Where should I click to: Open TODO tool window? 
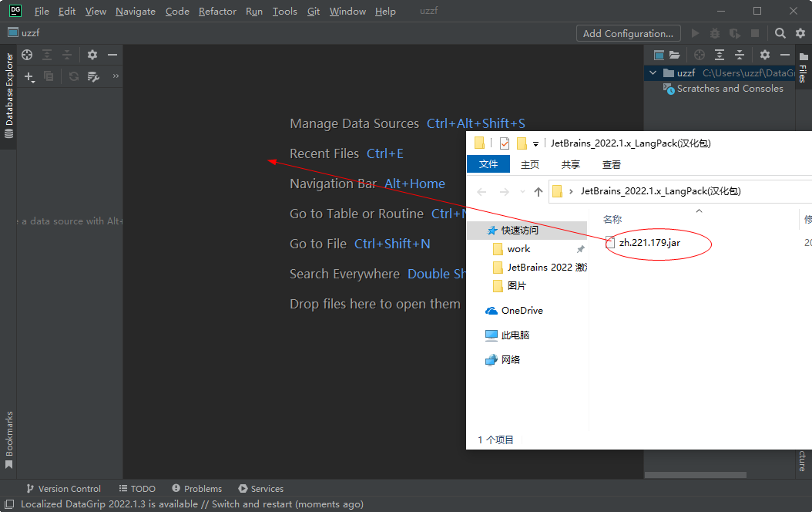click(137, 489)
